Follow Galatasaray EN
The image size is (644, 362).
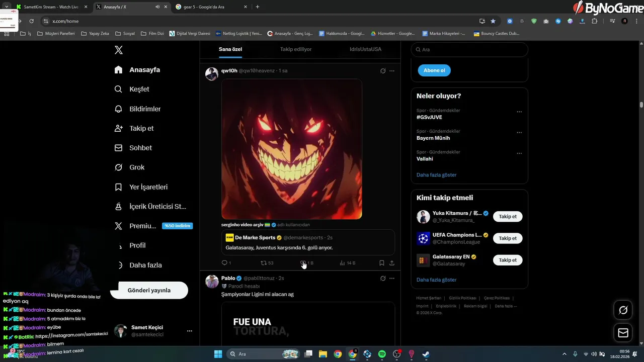508,260
